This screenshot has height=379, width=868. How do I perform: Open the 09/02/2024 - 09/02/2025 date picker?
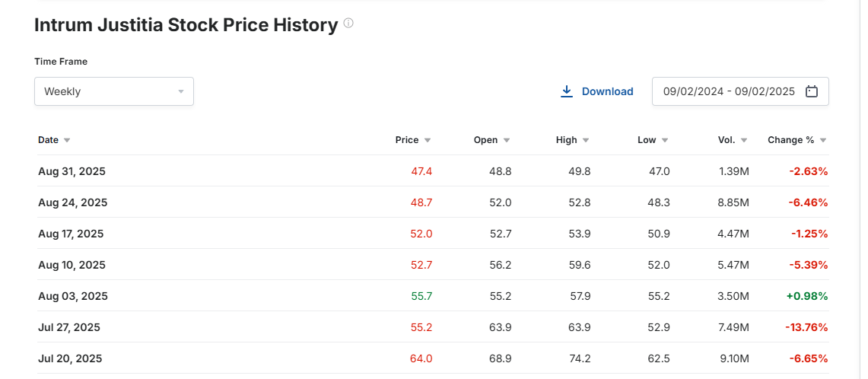coord(729,91)
